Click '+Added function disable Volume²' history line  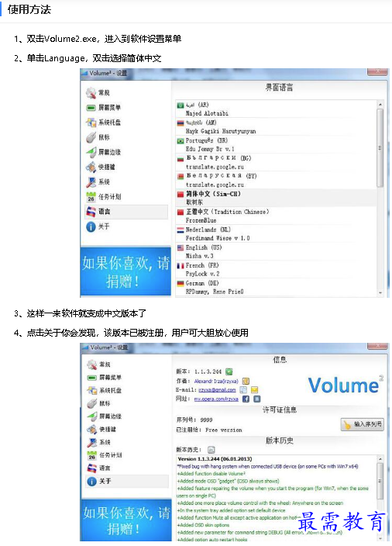click(x=211, y=474)
